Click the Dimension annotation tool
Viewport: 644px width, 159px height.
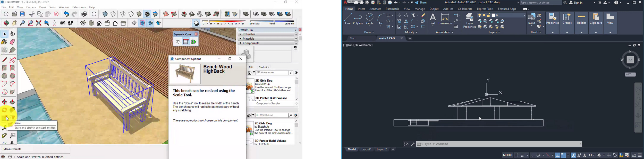click(x=445, y=20)
